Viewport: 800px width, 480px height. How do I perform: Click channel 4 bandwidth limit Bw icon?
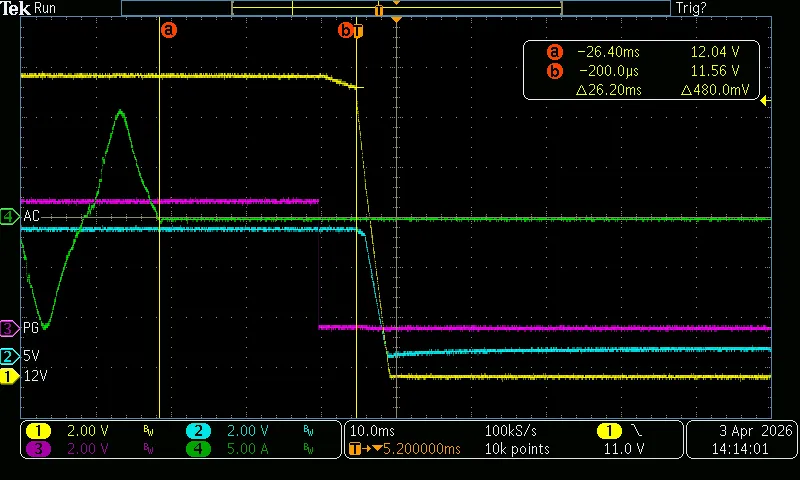tap(309, 449)
